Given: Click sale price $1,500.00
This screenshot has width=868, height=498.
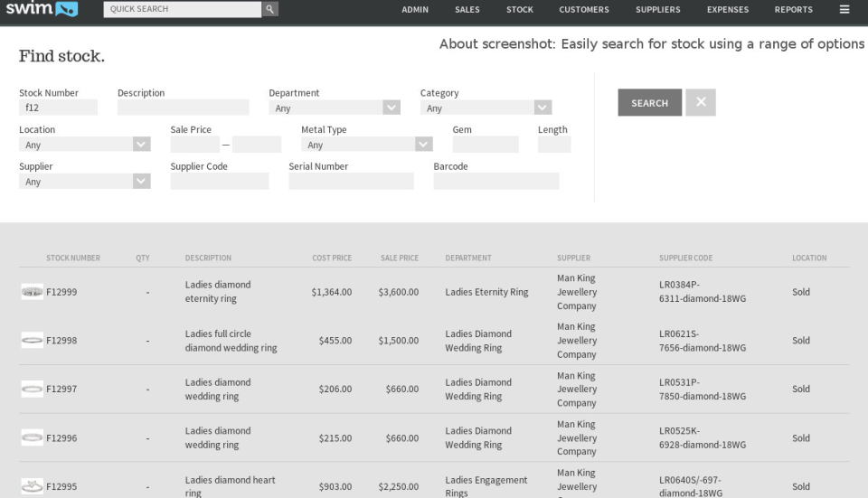Looking at the screenshot, I should click(x=399, y=341).
